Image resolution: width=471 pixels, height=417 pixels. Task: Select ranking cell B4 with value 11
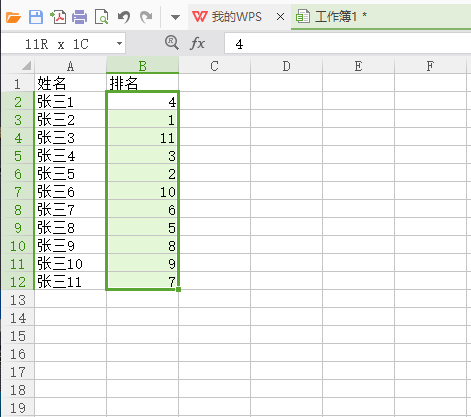143,137
